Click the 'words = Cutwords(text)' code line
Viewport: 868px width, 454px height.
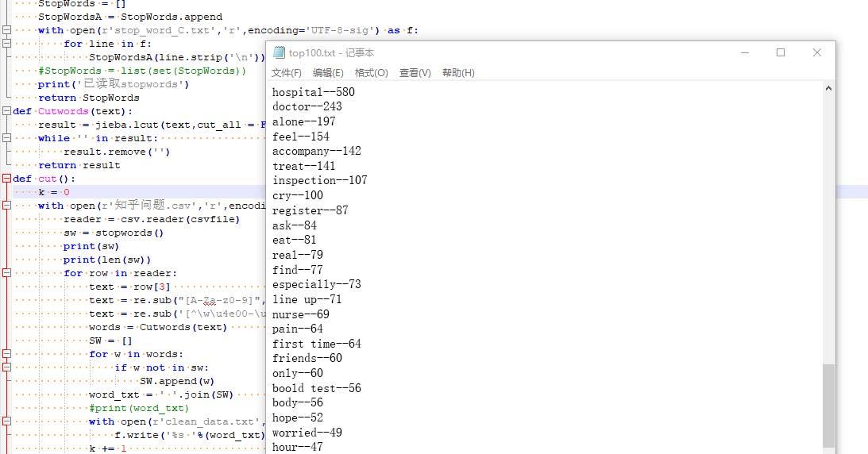pos(158,327)
